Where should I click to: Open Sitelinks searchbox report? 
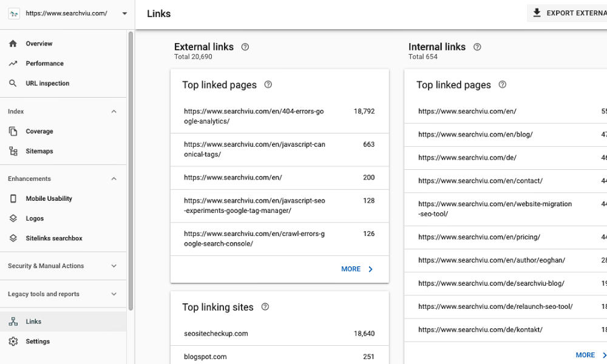coord(63,238)
